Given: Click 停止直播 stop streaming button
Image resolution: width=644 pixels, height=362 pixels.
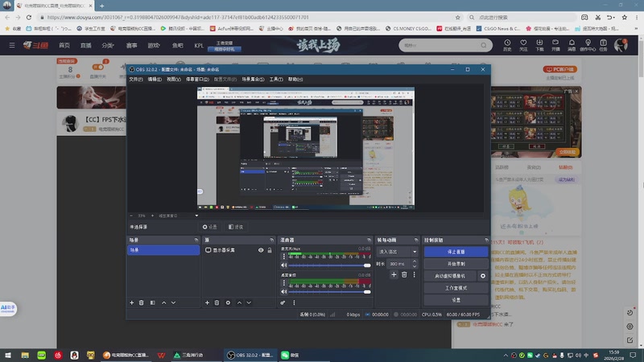Looking at the screenshot, I should pyautogui.click(x=456, y=252).
